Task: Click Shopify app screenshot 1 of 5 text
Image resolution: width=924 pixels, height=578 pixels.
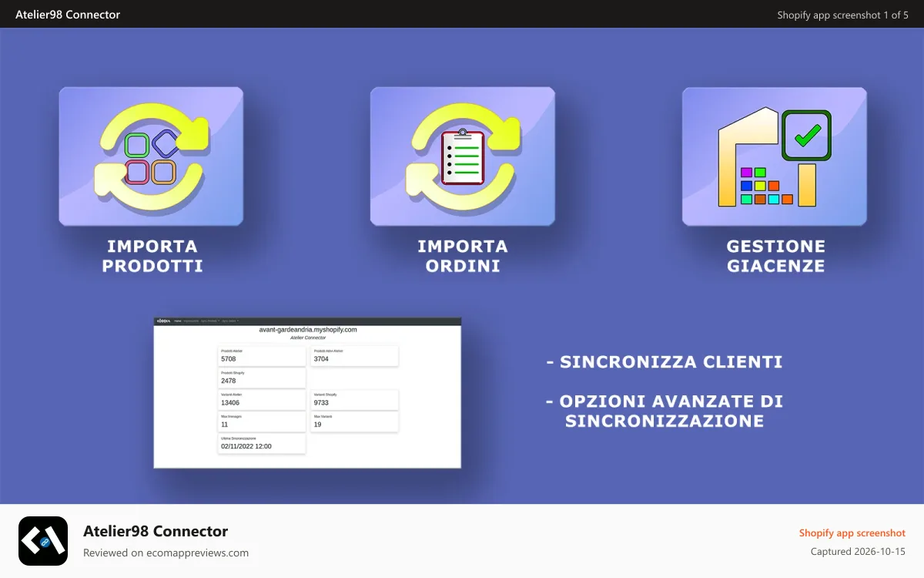Action: [842, 15]
